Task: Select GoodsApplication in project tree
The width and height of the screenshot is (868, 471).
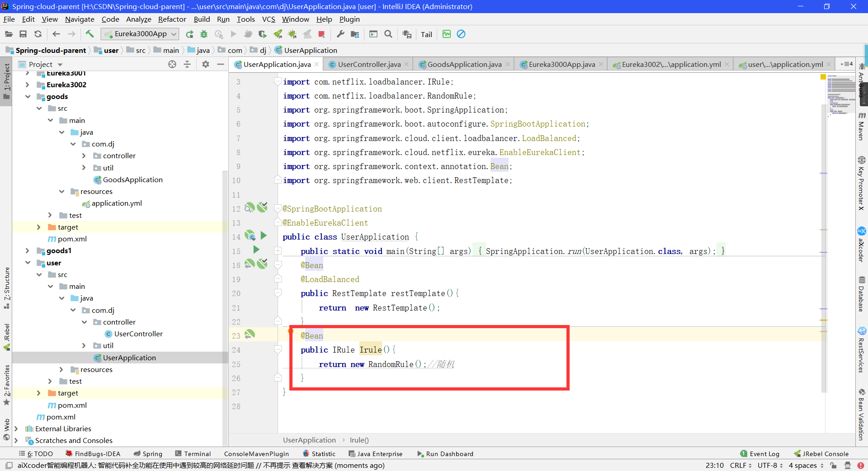Action: (x=132, y=179)
